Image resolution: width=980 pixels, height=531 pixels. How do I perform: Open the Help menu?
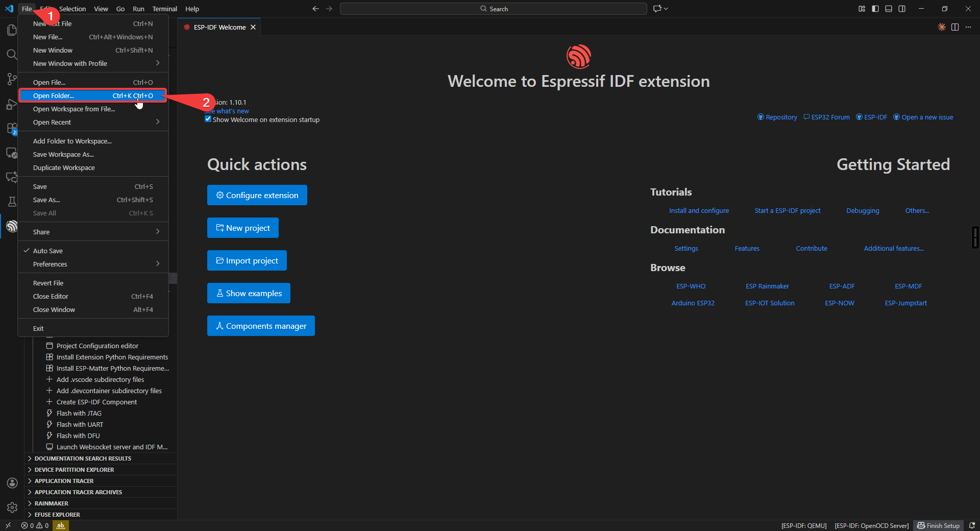pos(192,9)
